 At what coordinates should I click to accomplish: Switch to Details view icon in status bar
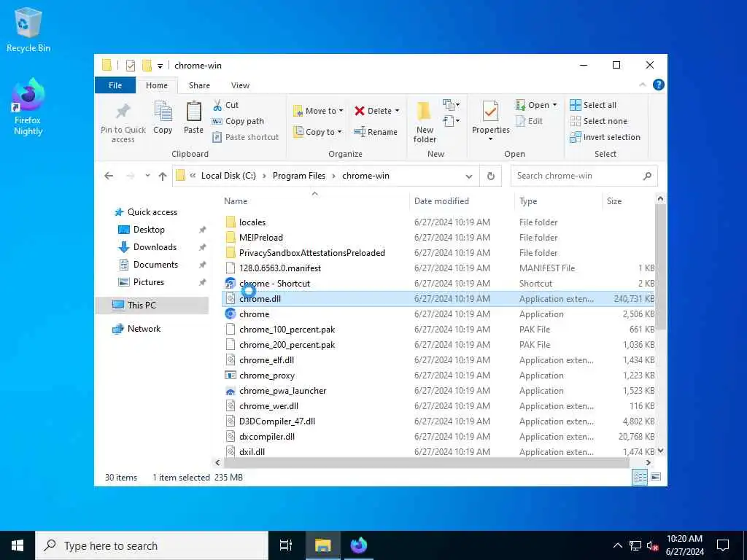tap(639, 477)
